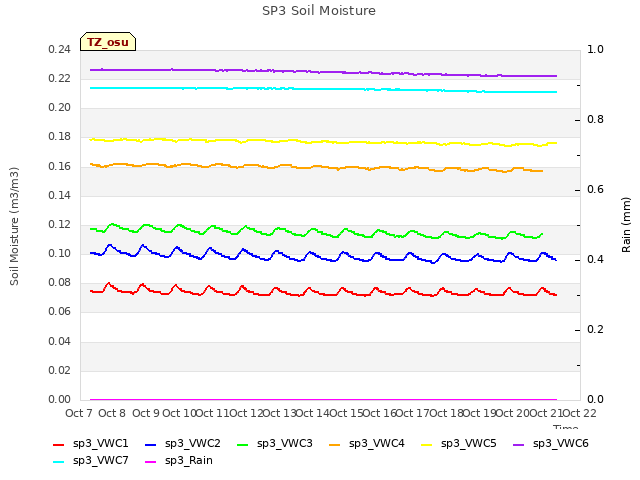
Task: Click the 0.4 right rain axis value
Action: [596, 260]
